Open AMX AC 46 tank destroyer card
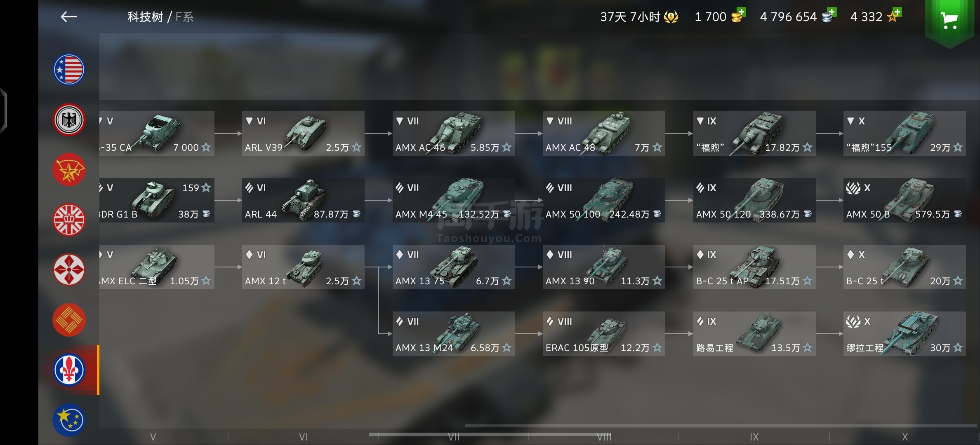This screenshot has height=445, width=980. click(x=454, y=133)
